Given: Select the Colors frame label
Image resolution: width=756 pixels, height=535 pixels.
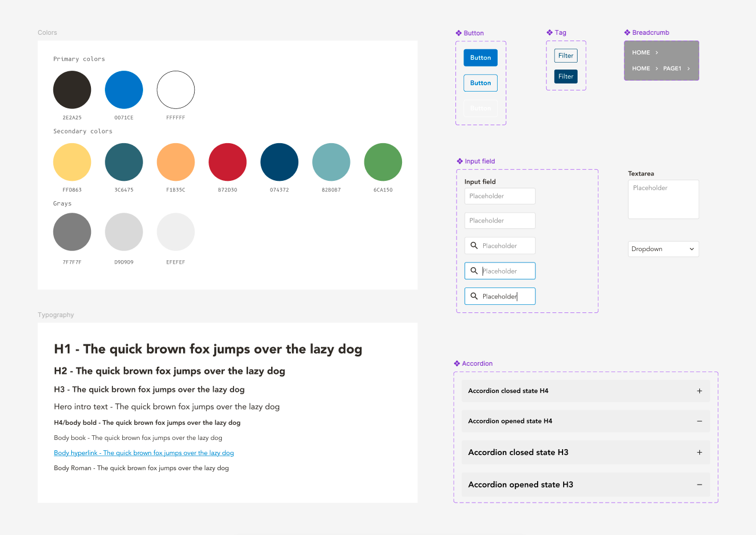Looking at the screenshot, I should pos(48,32).
